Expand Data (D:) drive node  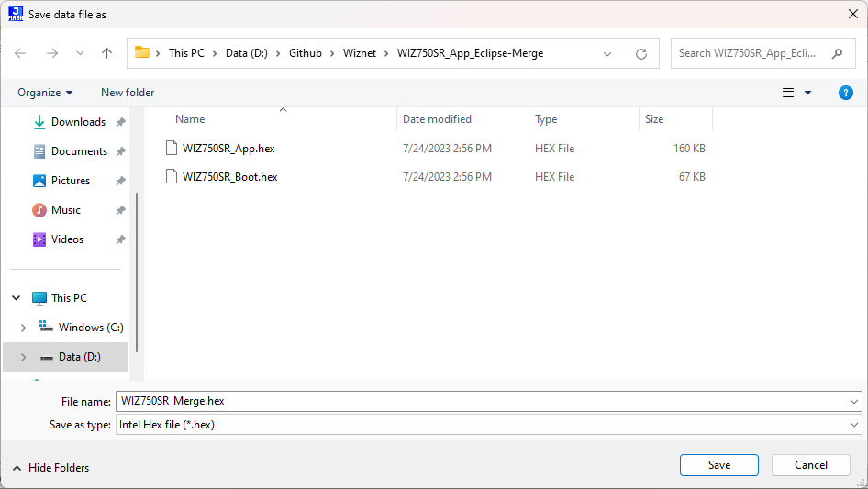click(x=23, y=357)
